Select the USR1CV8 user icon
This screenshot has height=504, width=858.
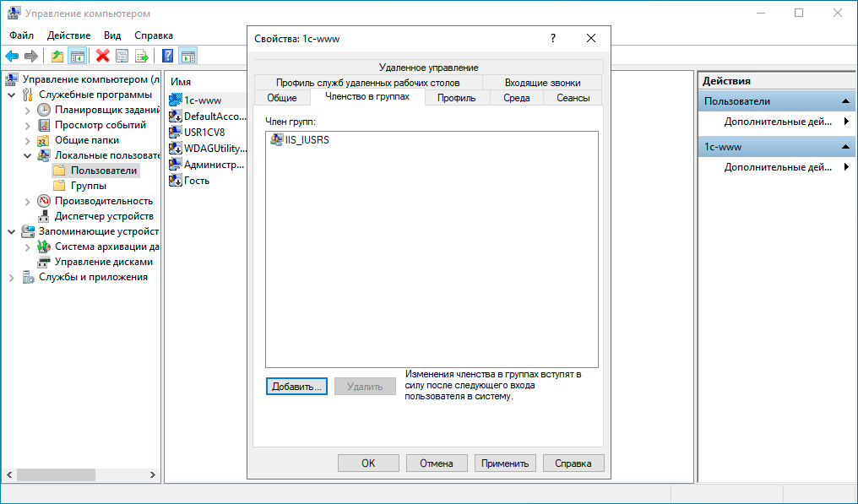(176, 132)
